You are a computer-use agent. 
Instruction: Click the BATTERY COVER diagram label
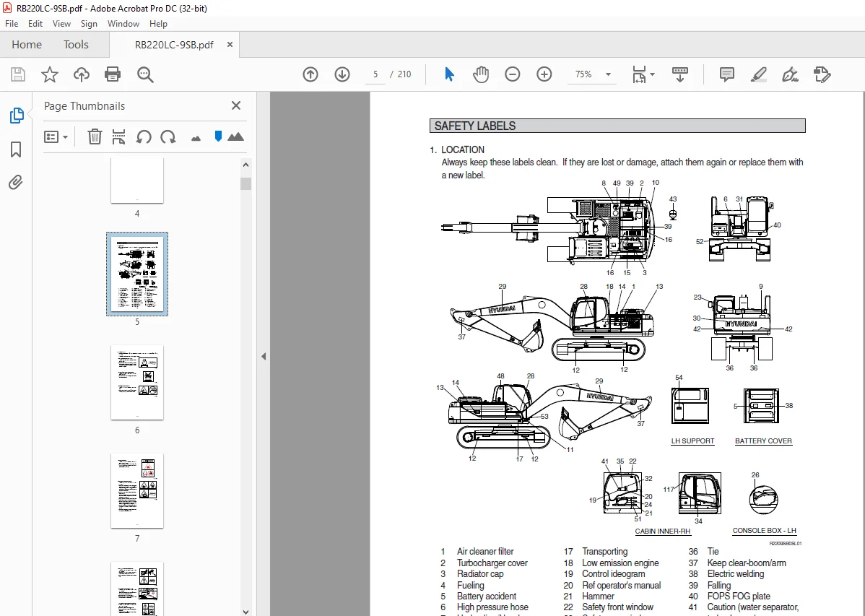pos(763,441)
